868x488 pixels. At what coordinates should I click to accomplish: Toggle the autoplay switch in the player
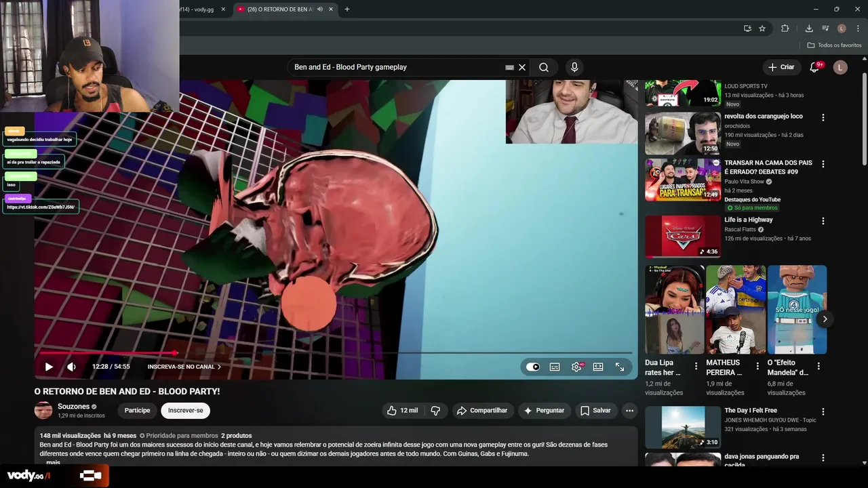pyautogui.click(x=533, y=367)
